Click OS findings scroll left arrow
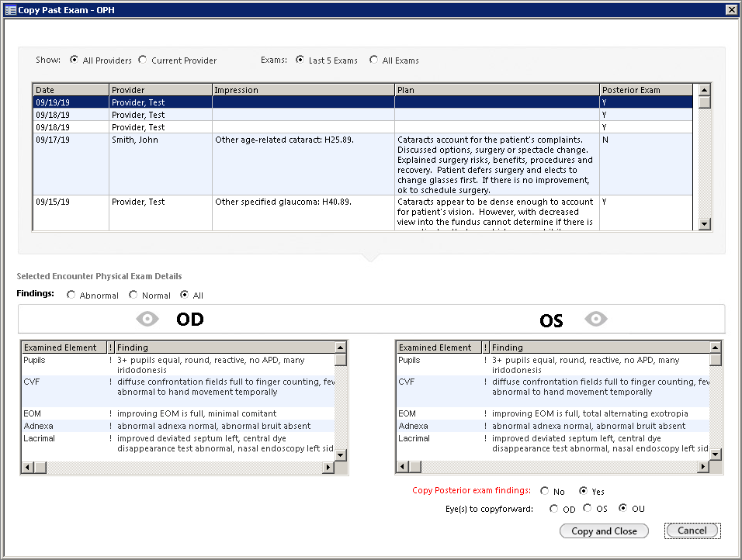The height and width of the screenshot is (560, 742). pyautogui.click(x=402, y=467)
